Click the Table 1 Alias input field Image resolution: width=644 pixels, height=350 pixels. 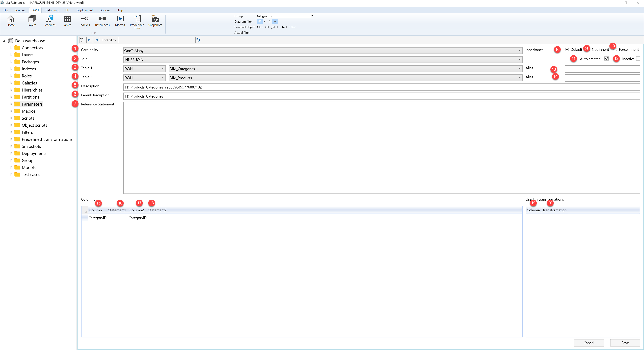click(603, 69)
